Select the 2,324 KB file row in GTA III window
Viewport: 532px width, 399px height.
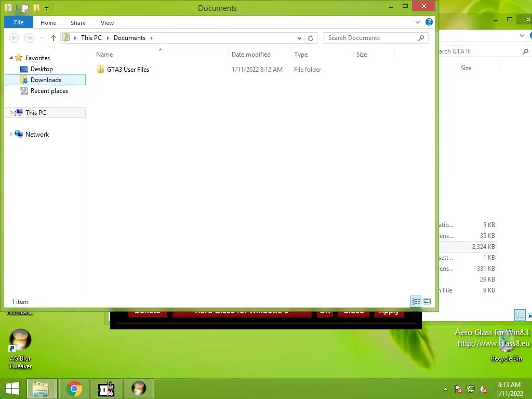coord(468,247)
